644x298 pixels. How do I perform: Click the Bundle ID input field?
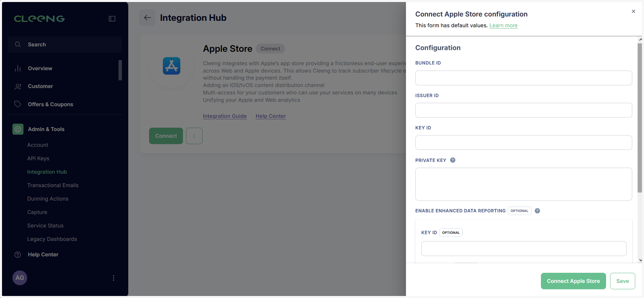523,78
